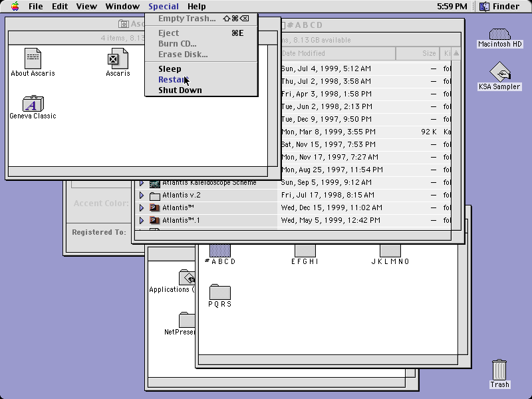Open the File menu
Image resolution: width=532 pixels, height=399 pixels.
(x=36, y=7)
